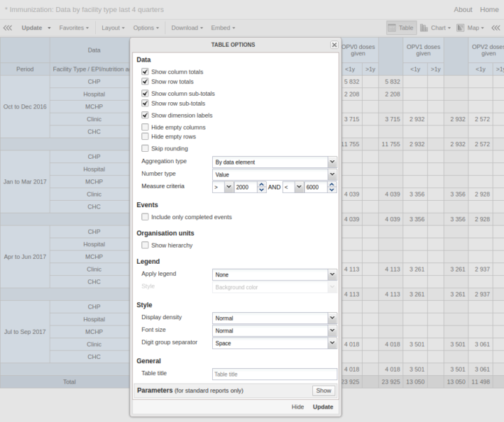Enable Skip rounding option

pos(145,148)
